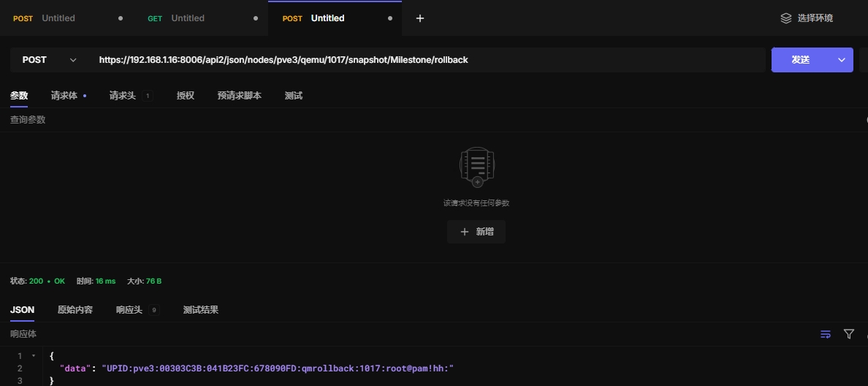Switch to the GET Untitled tab

pos(187,18)
